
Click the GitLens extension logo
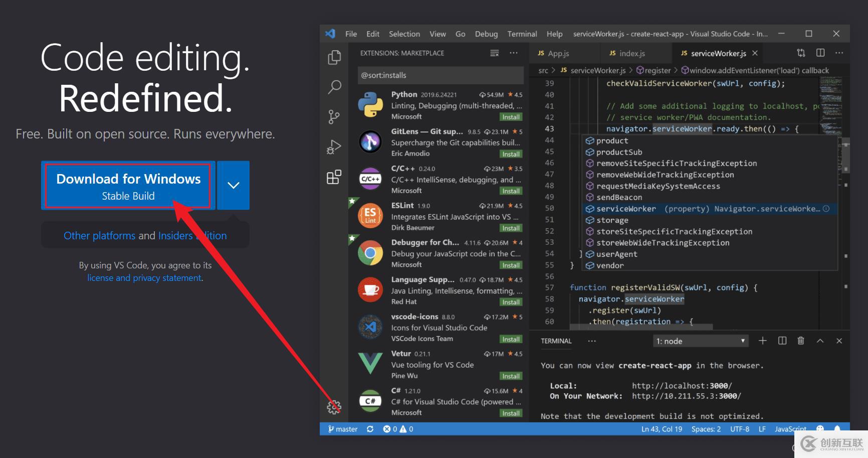(x=370, y=142)
